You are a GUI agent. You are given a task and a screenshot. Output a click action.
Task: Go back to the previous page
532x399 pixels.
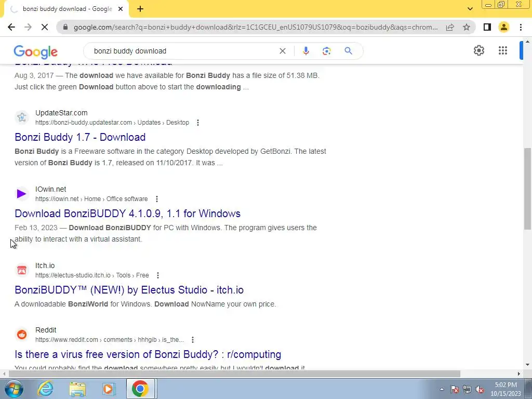coord(11,27)
